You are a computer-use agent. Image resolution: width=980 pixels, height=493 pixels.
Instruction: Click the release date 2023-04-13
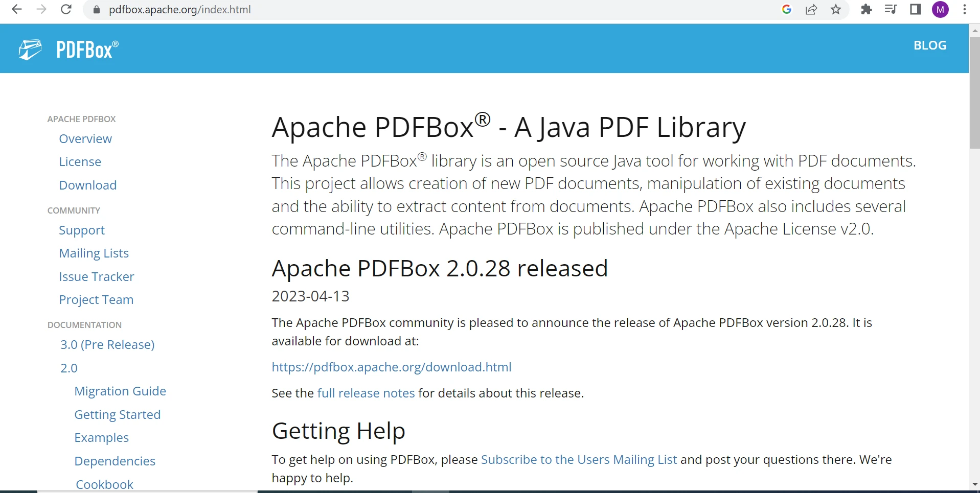(310, 296)
